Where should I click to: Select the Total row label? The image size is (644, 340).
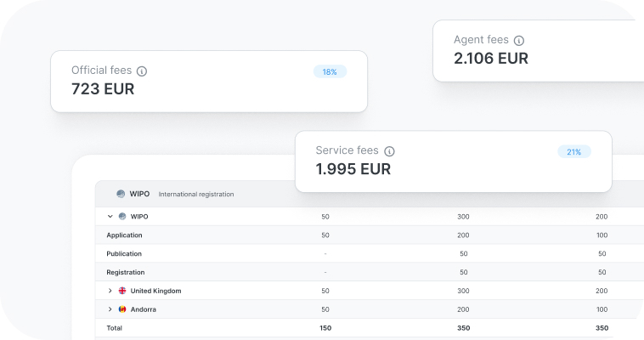[114, 328]
